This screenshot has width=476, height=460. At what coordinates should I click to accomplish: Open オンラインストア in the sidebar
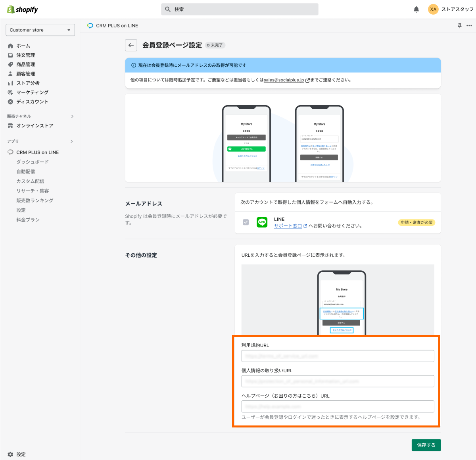click(x=35, y=125)
